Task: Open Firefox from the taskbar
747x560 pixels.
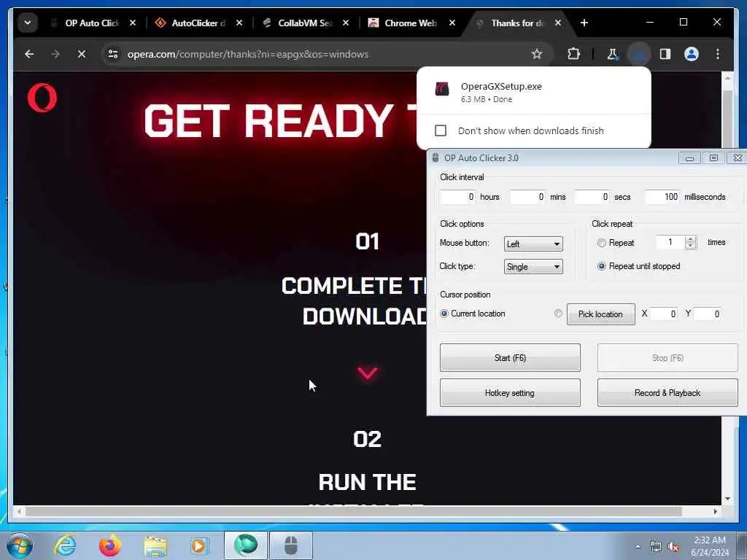Action: coord(109,545)
